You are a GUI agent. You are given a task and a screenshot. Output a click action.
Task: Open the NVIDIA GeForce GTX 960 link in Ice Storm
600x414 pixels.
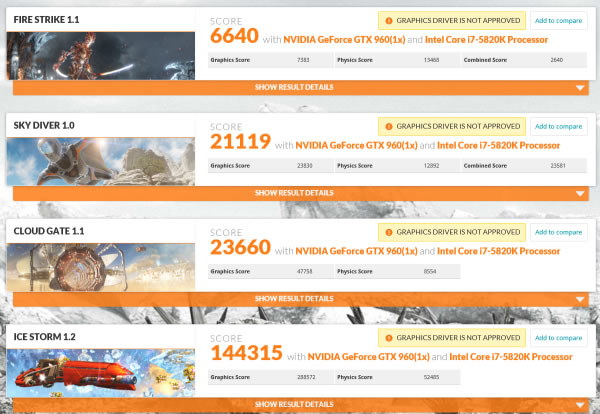click(x=368, y=357)
